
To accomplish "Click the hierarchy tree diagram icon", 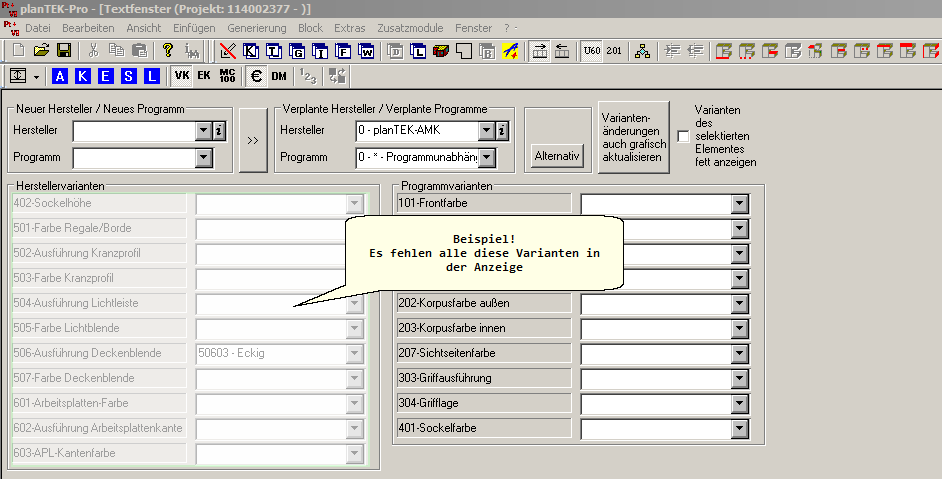I will click(x=641, y=50).
